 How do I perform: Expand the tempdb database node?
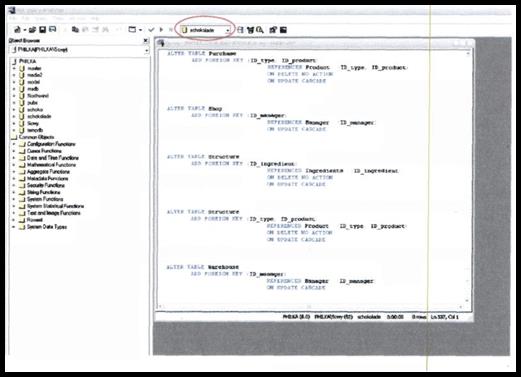pyautogui.click(x=14, y=130)
